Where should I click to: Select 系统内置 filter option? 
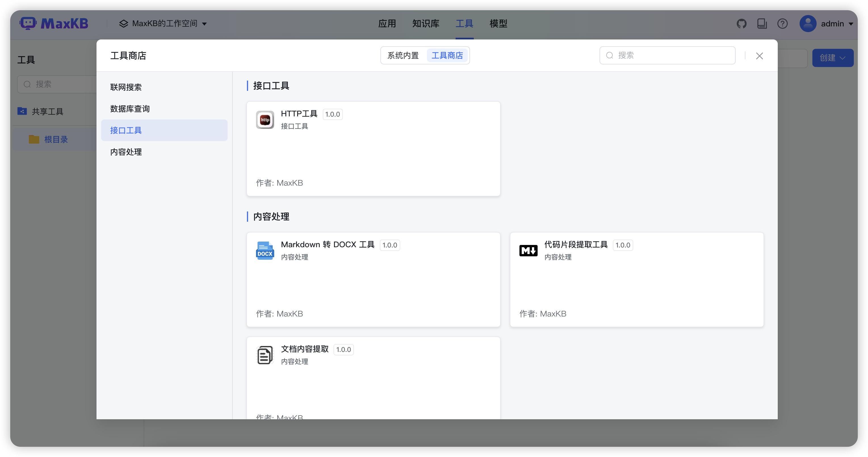click(403, 55)
